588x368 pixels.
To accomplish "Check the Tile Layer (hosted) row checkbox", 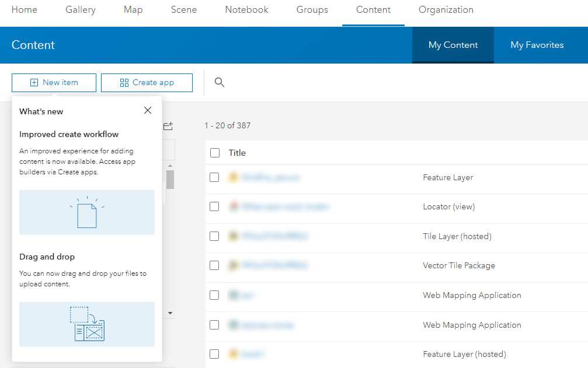I will 214,236.
